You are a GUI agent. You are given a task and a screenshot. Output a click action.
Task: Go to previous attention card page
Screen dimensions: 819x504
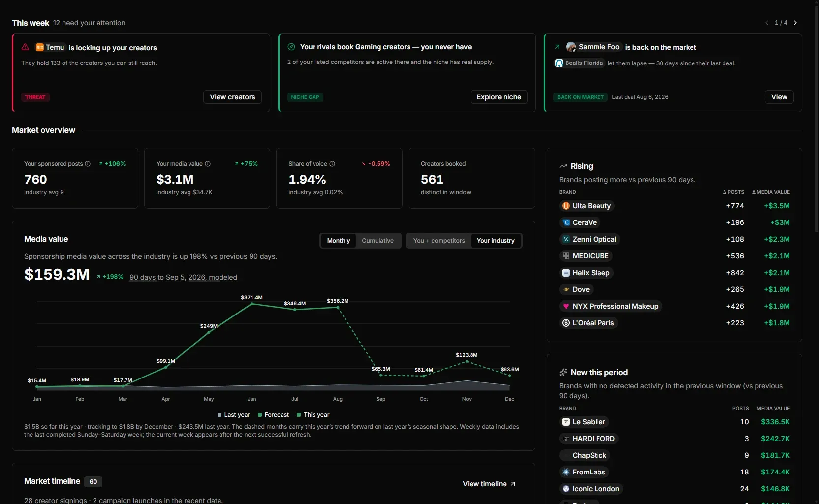(767, 23)
